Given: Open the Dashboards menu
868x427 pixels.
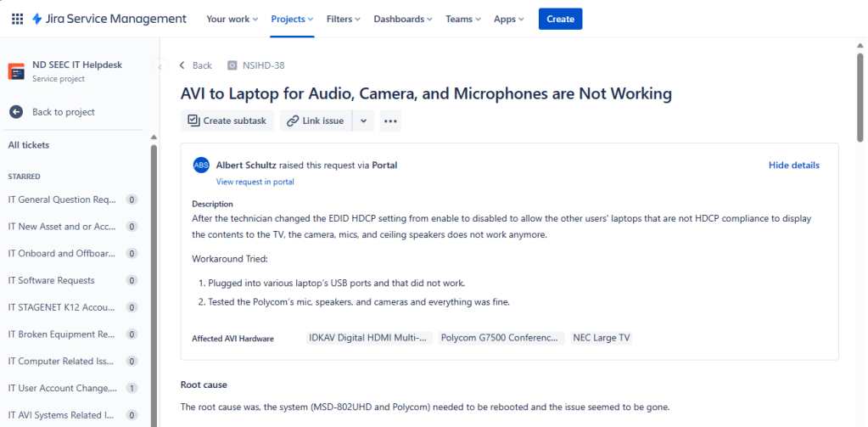Looking at the screenshot, I should coord(402,19).
